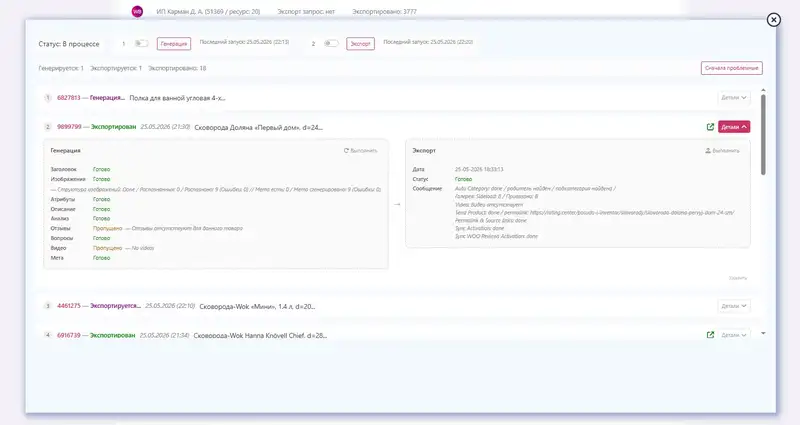Click the purple WB marketplace logo

click(137, 12)
